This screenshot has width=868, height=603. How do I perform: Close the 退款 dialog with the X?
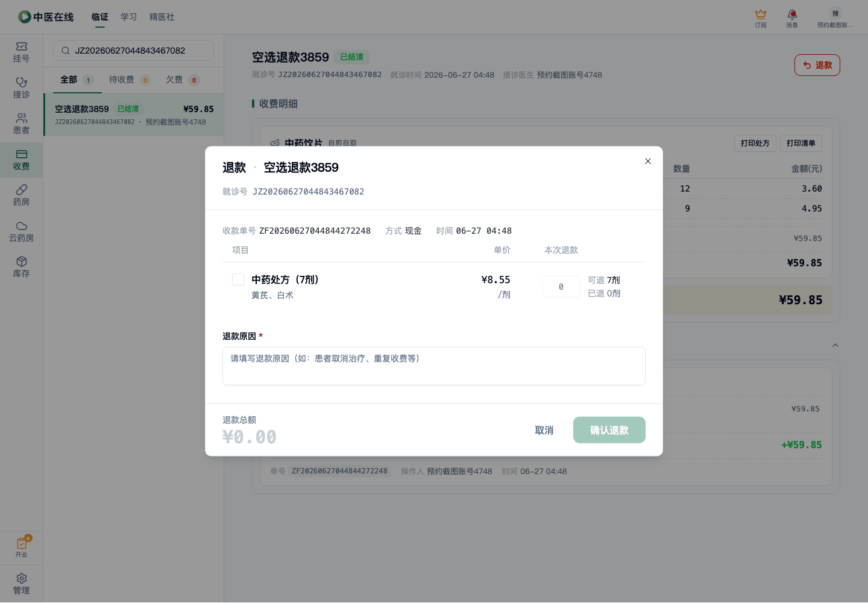[x=648, y=161]
